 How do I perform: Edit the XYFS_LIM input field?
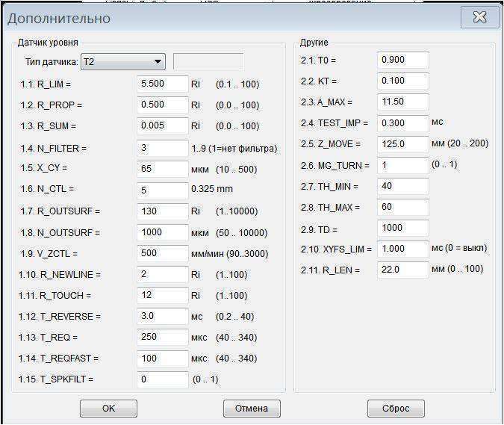coord(403,248)
